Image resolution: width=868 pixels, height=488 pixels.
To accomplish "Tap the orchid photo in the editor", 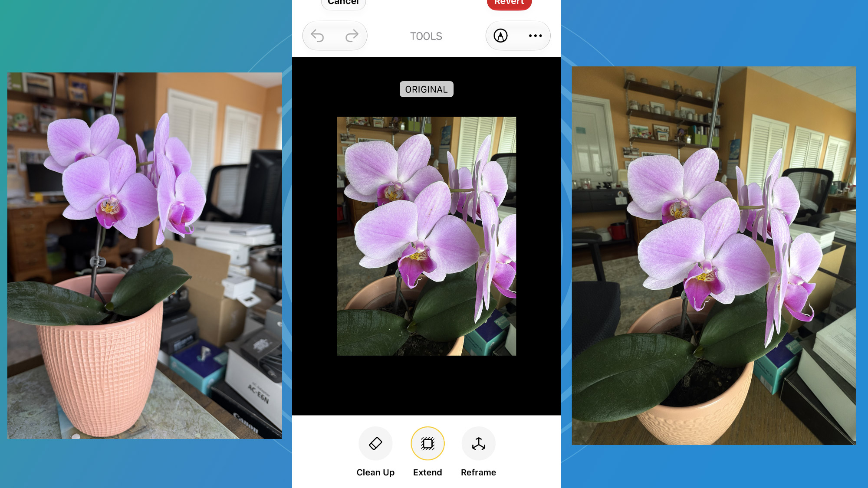I will point(426,236).
